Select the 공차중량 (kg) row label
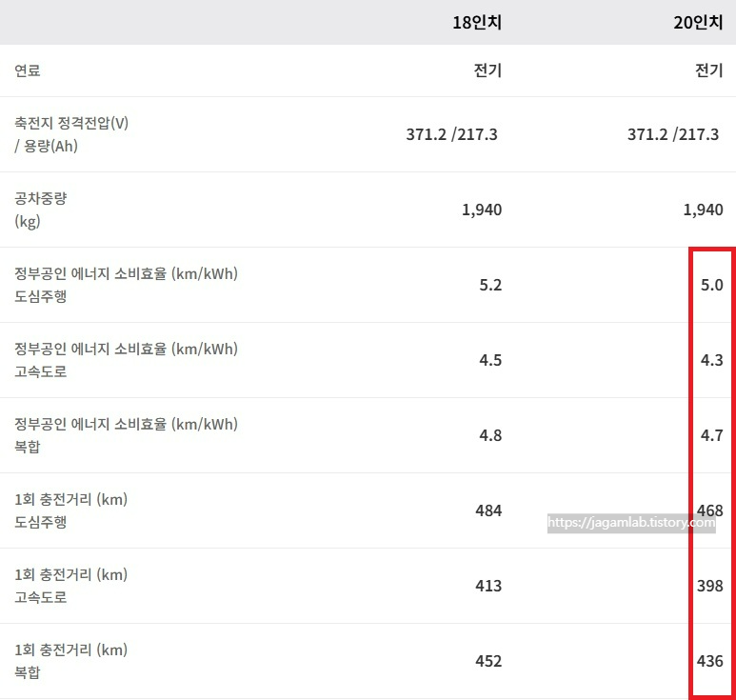Screen dimensions: 736x700 pyautogui.click(x=41, y=210)
